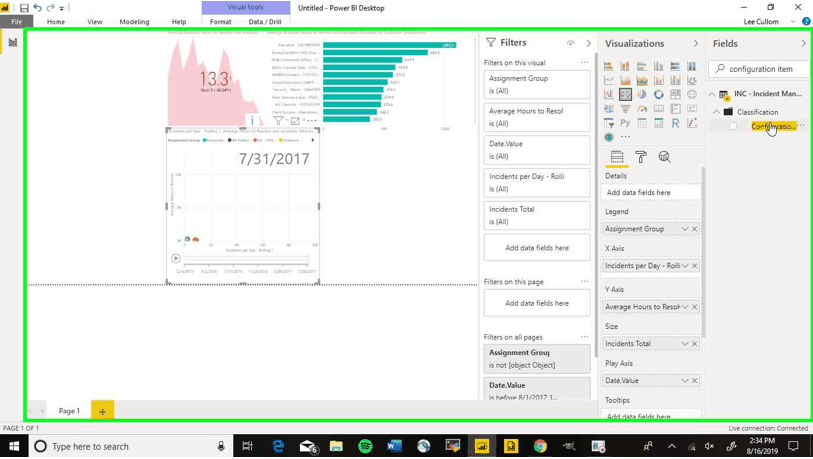Image resolution: width=813 pixels, height=459 pixels.
Task: Collapse the Classification folder
Action: (x=717, y=112)
